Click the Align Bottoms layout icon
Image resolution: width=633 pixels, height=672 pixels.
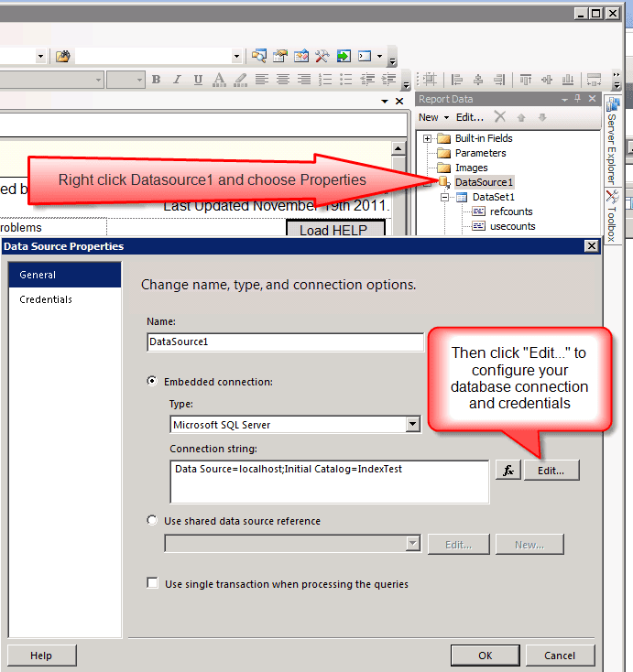pos(568,80)
